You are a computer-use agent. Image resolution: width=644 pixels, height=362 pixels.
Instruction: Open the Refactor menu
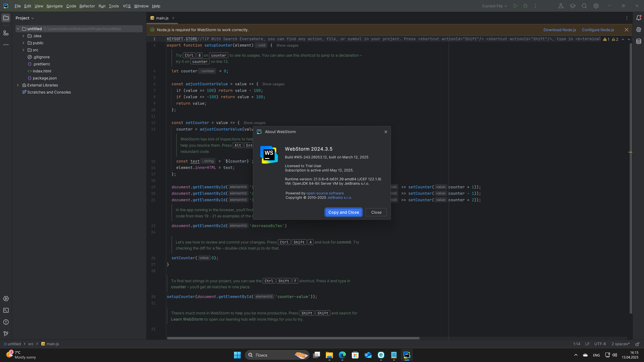coord(87,6)
